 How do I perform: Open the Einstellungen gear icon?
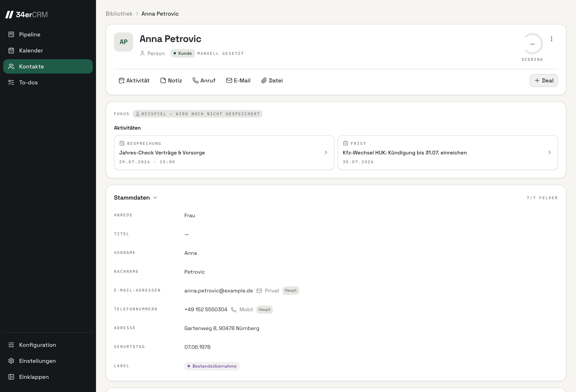click(11, 361)
